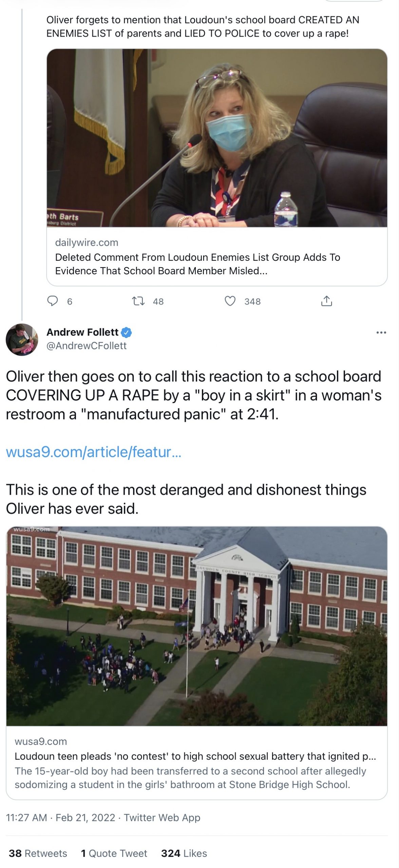Open the wusa9 'no contest' article headline

[x=195, y=756]
